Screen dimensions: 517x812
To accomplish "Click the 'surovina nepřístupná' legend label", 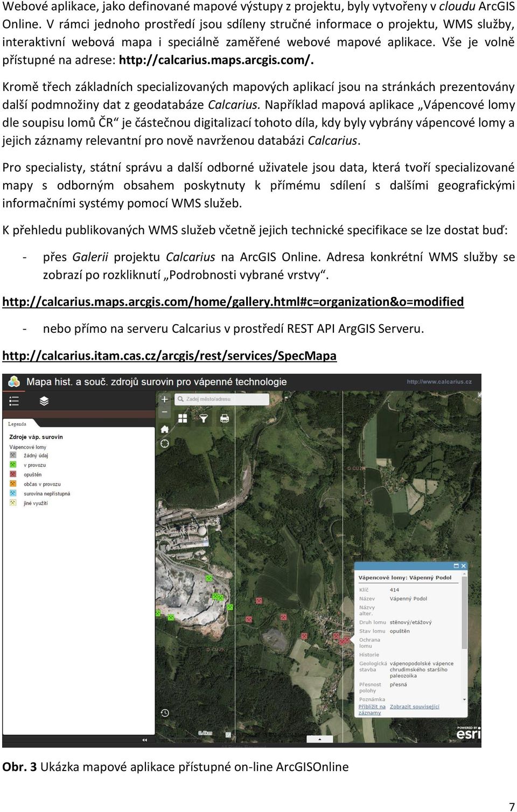I will 47,493.
